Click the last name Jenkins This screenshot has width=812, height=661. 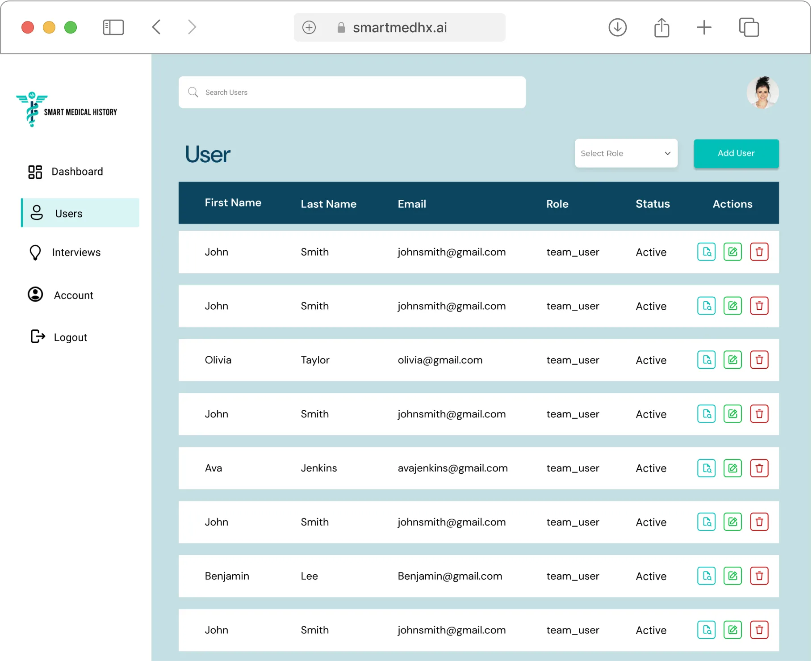coord(318,468)
